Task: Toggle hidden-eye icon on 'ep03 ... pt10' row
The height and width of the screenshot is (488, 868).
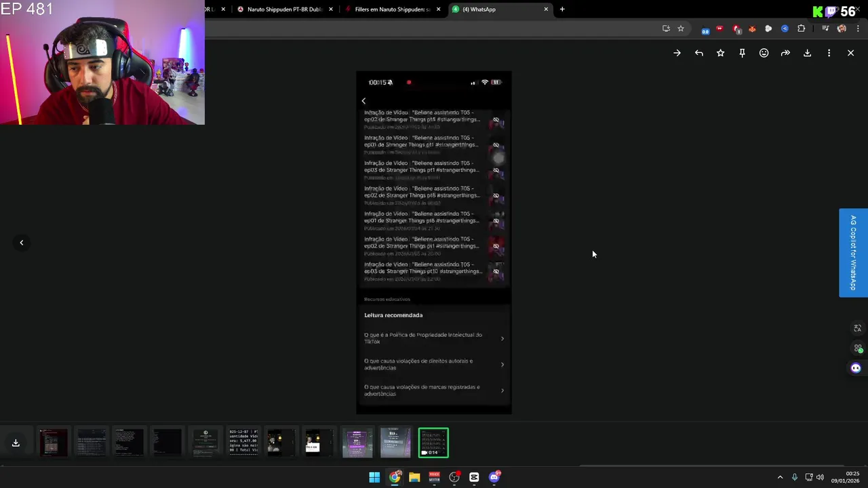Action: pos(496,272)
